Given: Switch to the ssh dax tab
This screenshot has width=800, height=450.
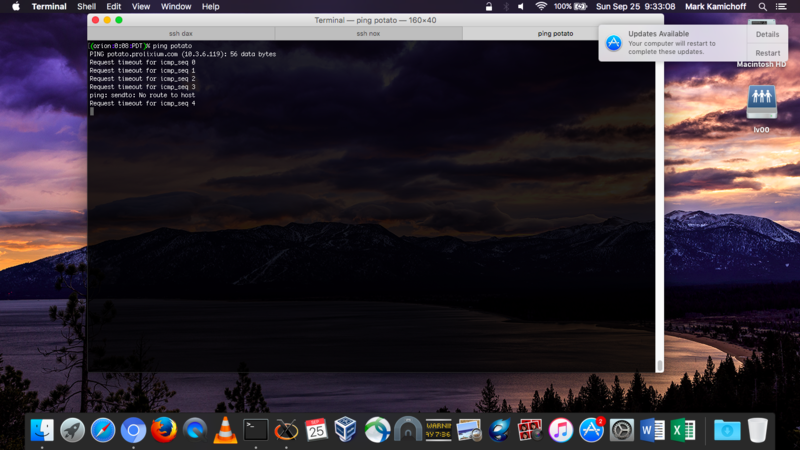Looking at the screenshot, I should (180, 33).
